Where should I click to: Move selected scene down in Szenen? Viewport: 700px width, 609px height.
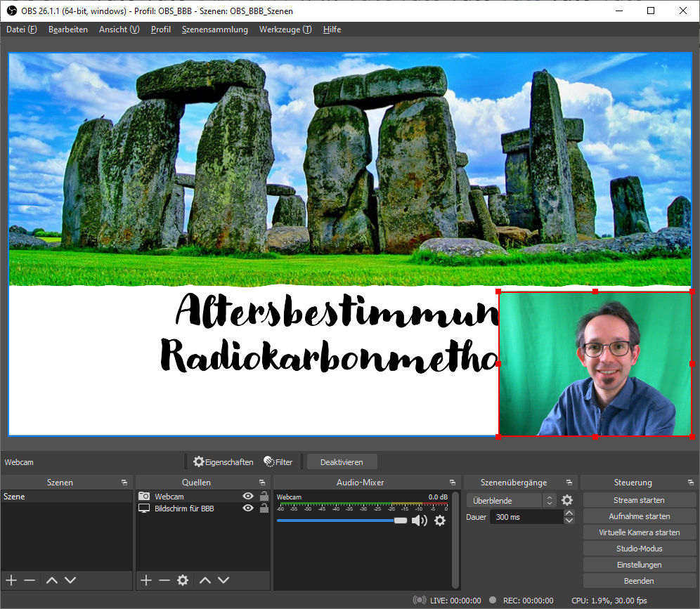70,580
